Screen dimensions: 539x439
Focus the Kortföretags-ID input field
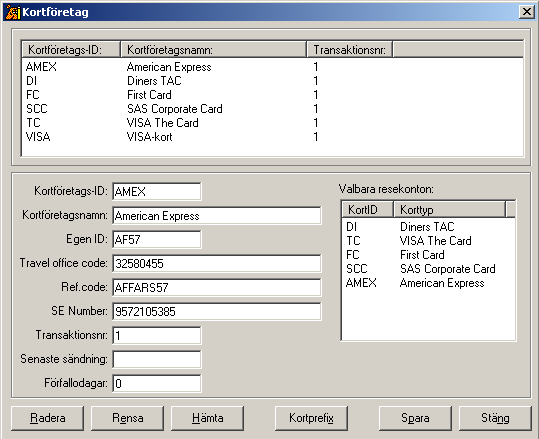(157, 191)
